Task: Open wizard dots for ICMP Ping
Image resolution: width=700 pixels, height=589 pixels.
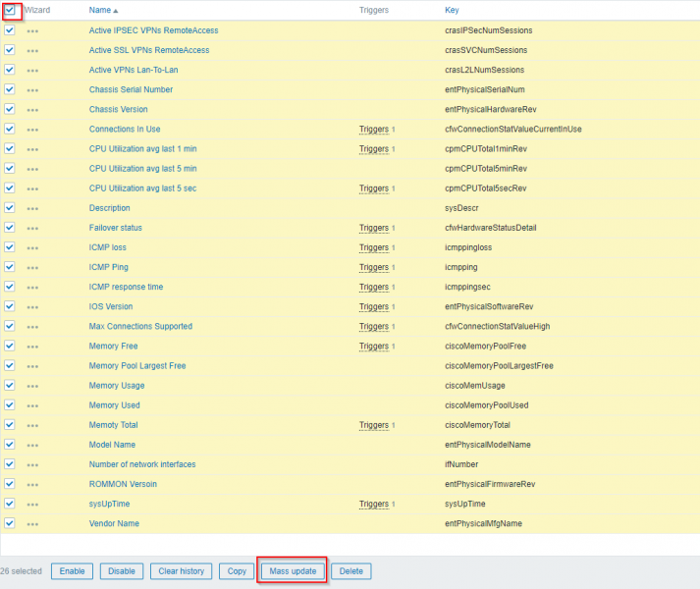Action: click(x=32, y=268)
